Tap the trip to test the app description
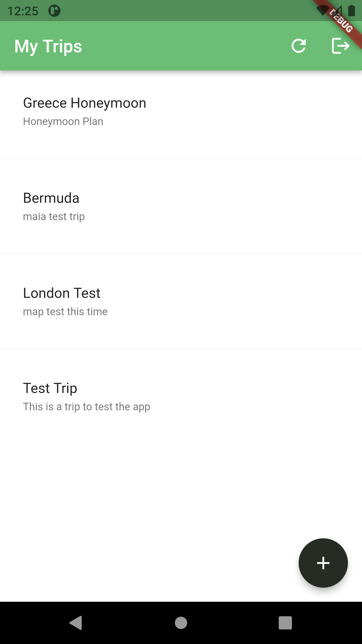 pyautogui.click(x=86, y=407)
